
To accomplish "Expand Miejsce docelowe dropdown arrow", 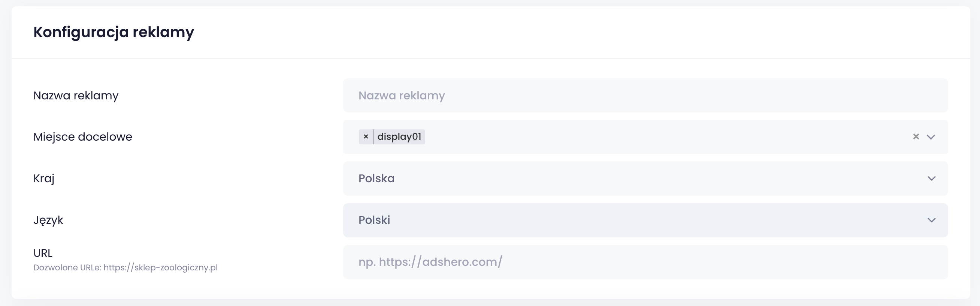I will click(x=931, y=137).
